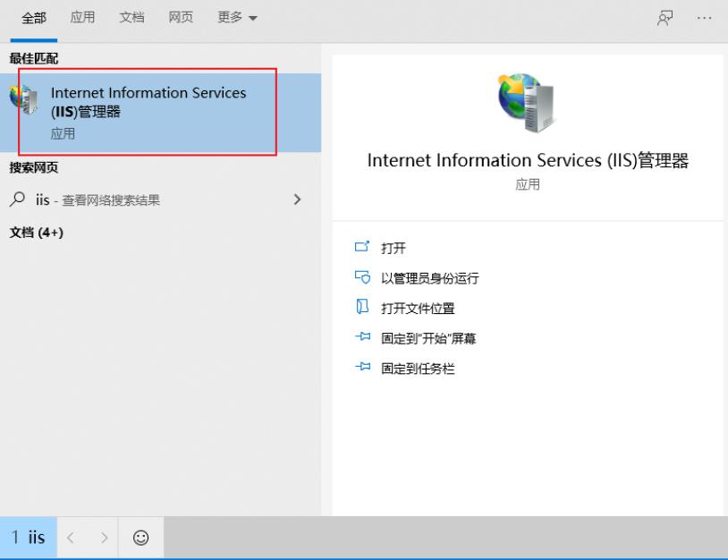This screenshot has height=560, width=728.
Task: Switch to the 全部 tab
Action: pyautogui.click(x=34, y=18)
